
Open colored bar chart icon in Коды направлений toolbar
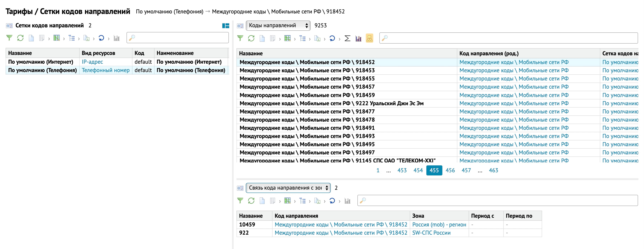359,38
